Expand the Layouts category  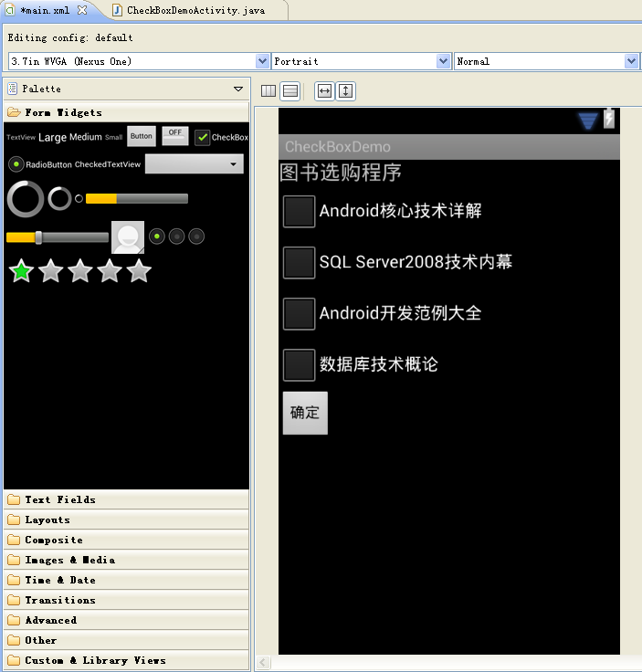126,520
